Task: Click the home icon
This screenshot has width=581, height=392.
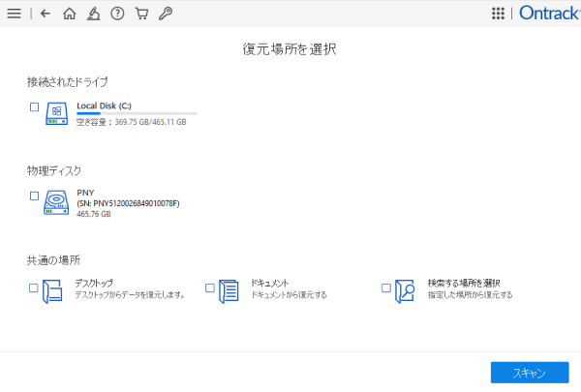Action: (x=69, y=14)
